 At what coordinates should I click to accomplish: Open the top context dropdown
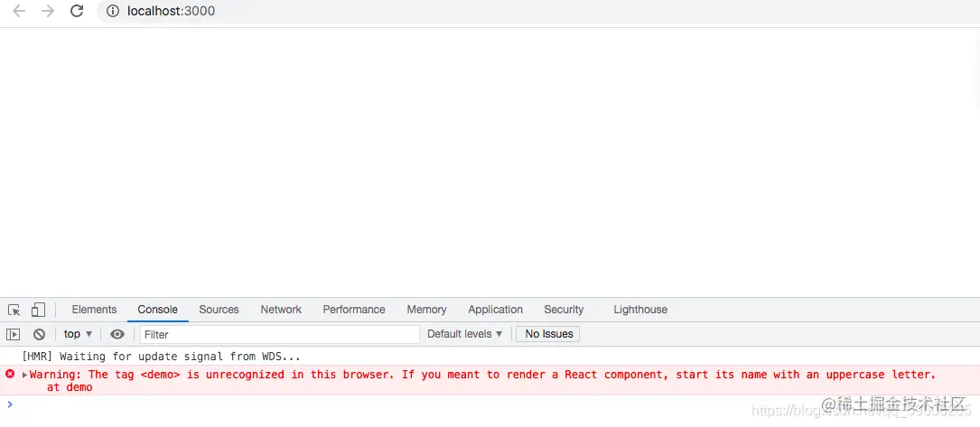coord(78,335)
